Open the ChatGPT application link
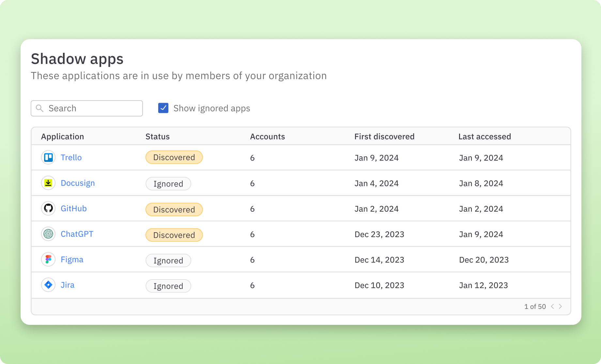The width and height of the screenshot is (601, 364). click(x=77, y=234)
